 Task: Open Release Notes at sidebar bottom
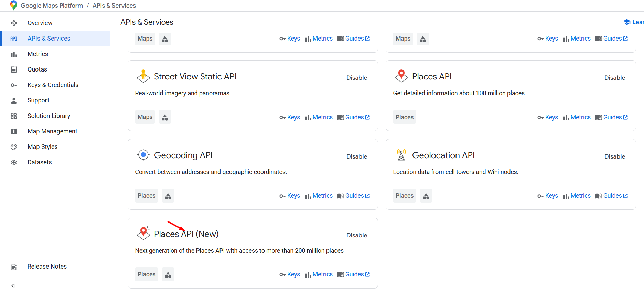coord(47,267)
